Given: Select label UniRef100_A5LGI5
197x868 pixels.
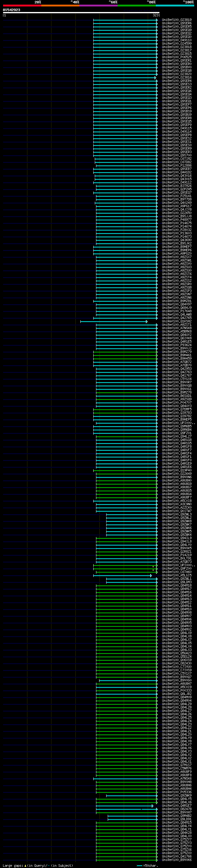Looking at the screenshot, I should pos(177,575).
